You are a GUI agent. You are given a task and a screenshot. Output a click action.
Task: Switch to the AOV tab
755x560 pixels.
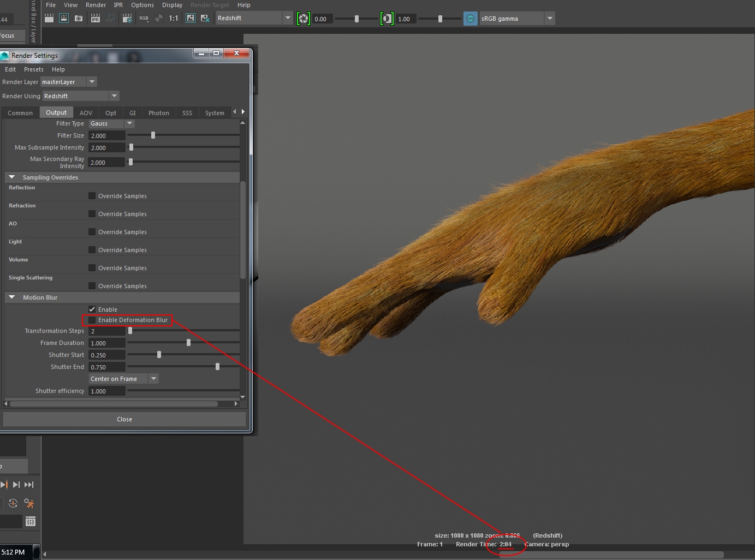point(86,113)
